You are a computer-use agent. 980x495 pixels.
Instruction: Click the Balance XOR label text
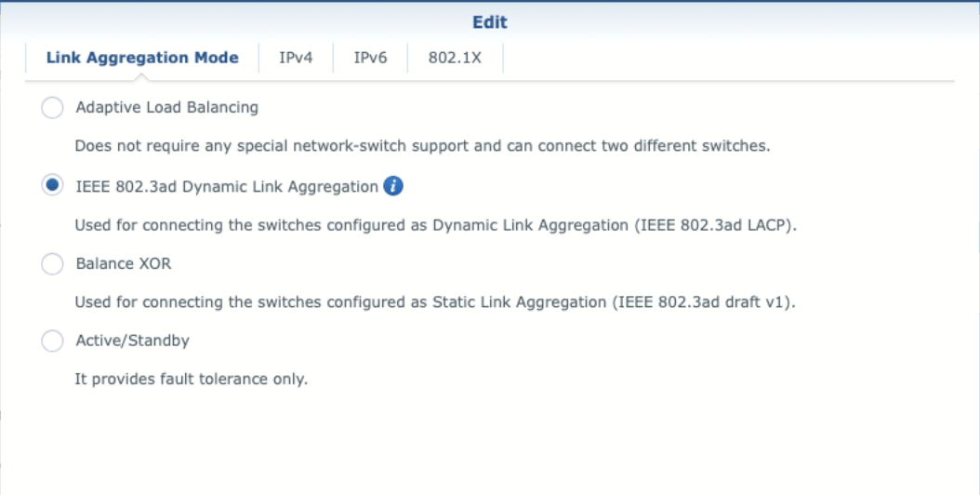point(124,263)
